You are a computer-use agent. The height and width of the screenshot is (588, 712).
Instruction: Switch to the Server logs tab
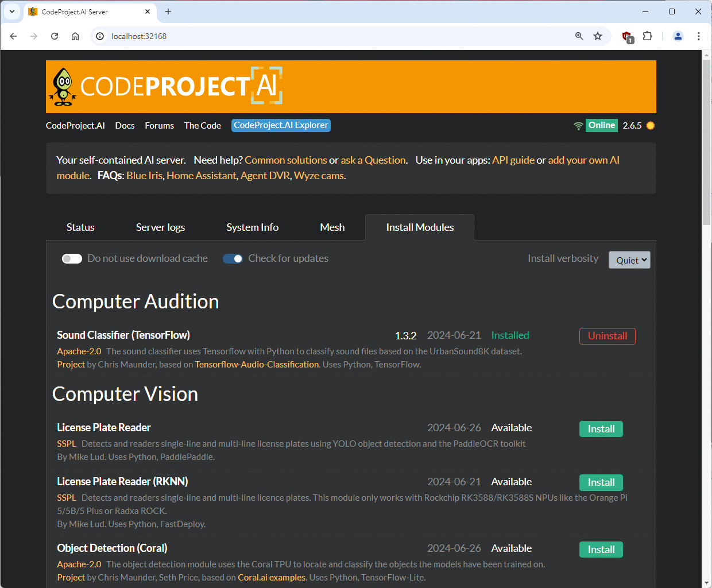coord(160,227)
